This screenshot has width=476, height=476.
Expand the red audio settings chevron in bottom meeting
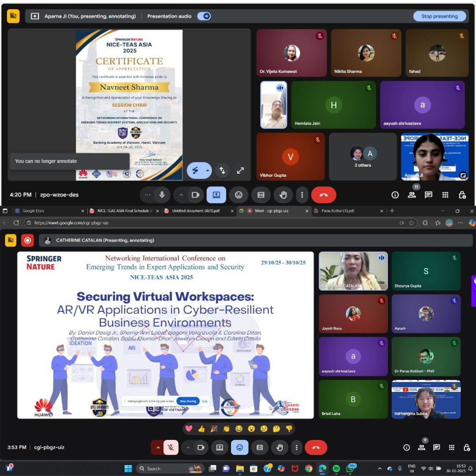click(x=157, y=447)
